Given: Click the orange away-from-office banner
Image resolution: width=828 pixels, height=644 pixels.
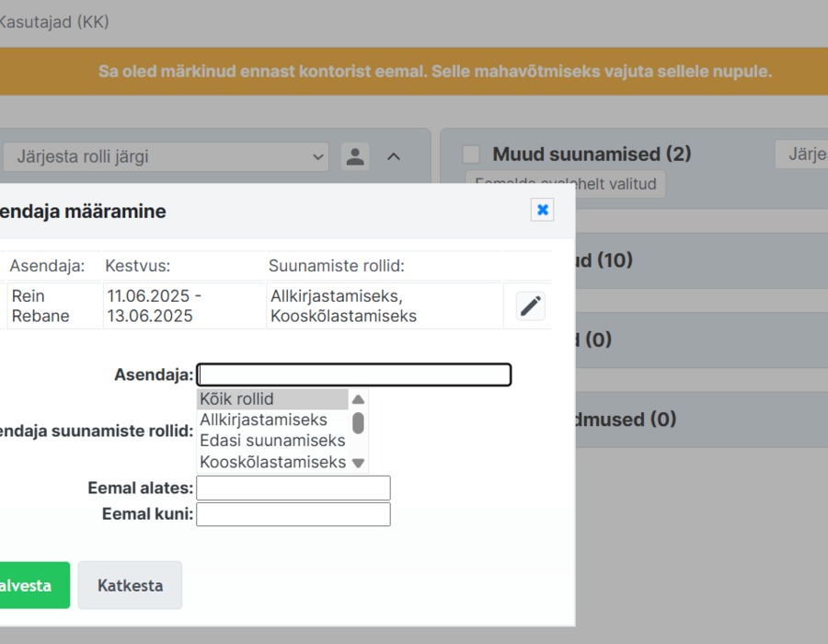Looking at the screenshot, I should pos(414,71).
